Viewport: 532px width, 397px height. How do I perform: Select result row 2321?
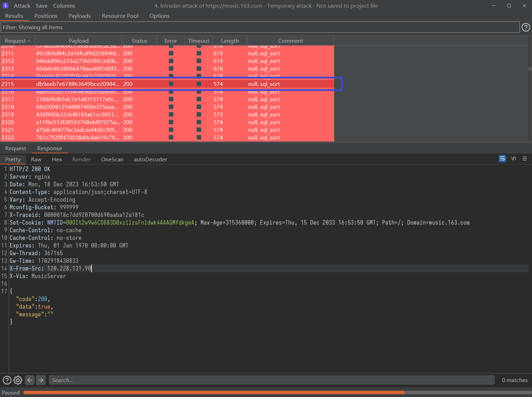167,130
